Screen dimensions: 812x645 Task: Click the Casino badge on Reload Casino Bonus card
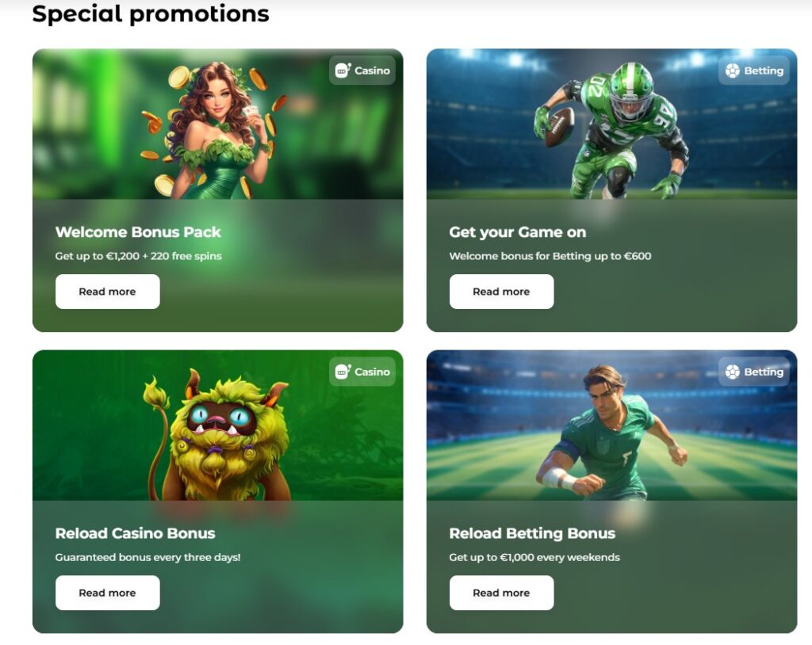(362, 372)
